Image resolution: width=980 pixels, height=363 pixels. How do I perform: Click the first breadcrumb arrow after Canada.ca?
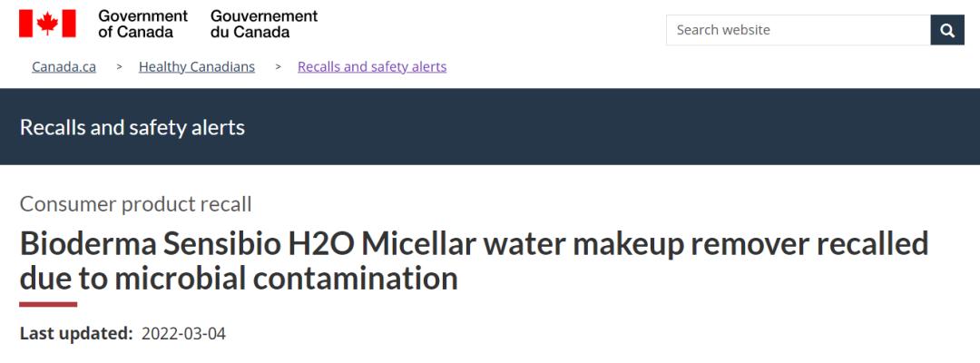pyautogui.click(x=118, y=67)
